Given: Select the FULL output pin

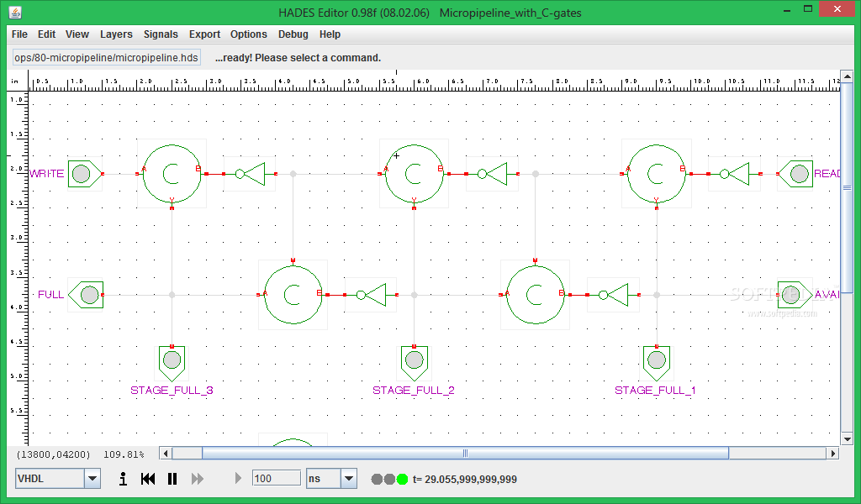Looking at the screenshot, I should (86, 295).
